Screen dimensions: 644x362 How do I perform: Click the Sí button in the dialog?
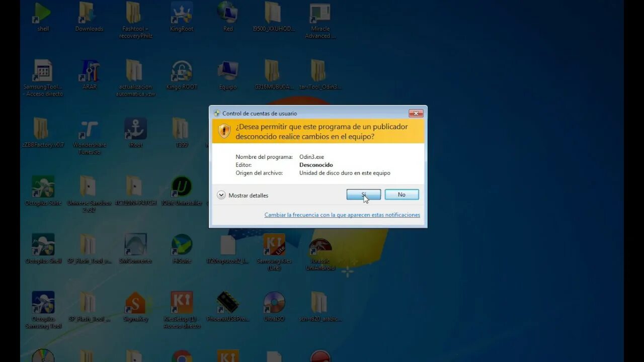[363, 195]
